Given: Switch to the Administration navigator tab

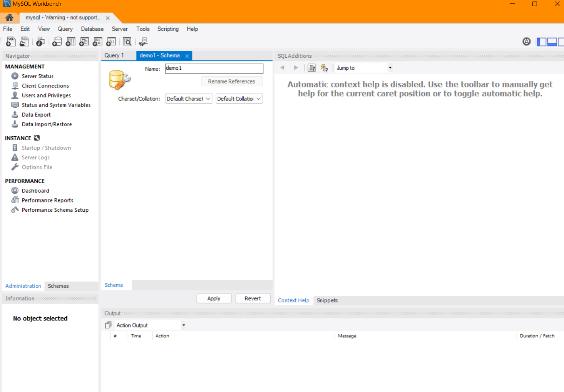Looking at the screenshot, I should point(23,286).
